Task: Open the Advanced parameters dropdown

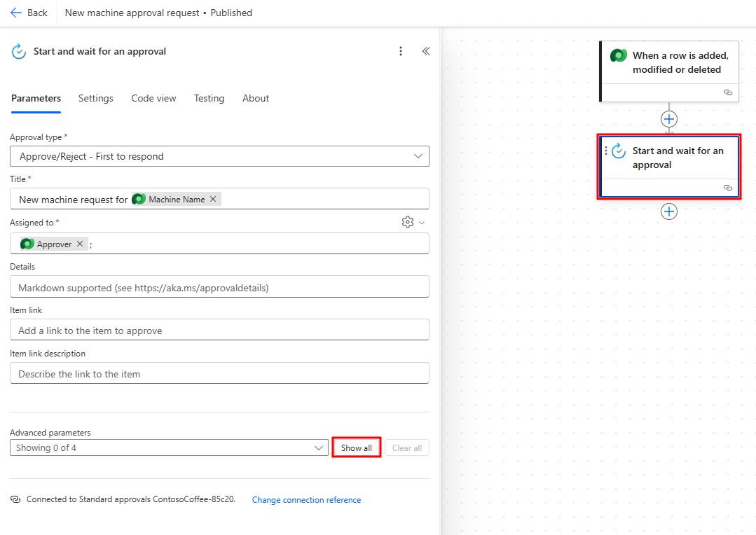Action: coord(169,447)
